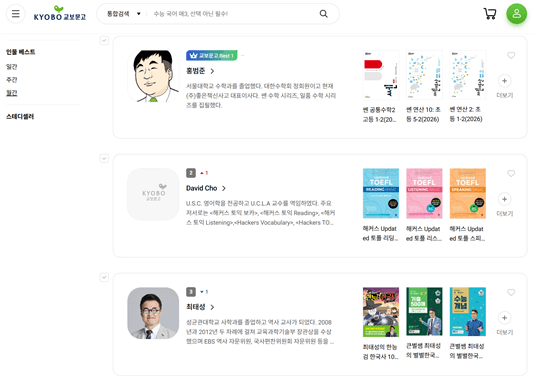The image size is (534, 384).
Task: Open 최태성의 한능검 한국사 book cover
Action: coord(381,312)
